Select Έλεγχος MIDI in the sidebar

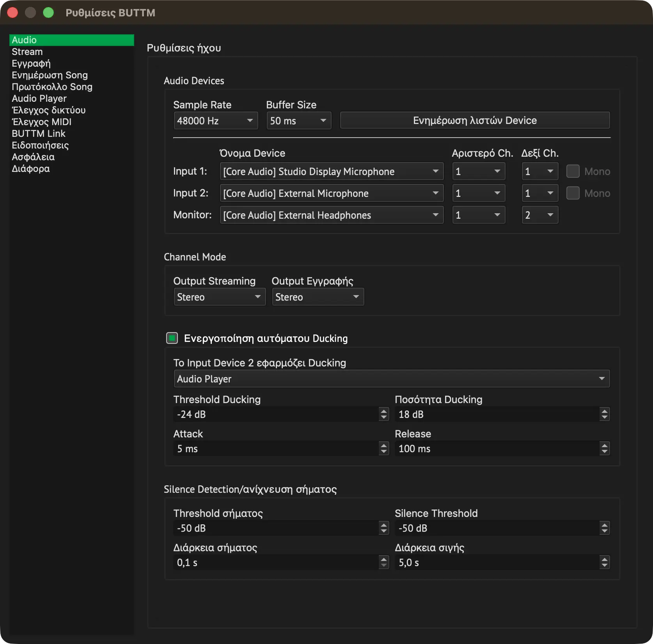coord(72,122)
